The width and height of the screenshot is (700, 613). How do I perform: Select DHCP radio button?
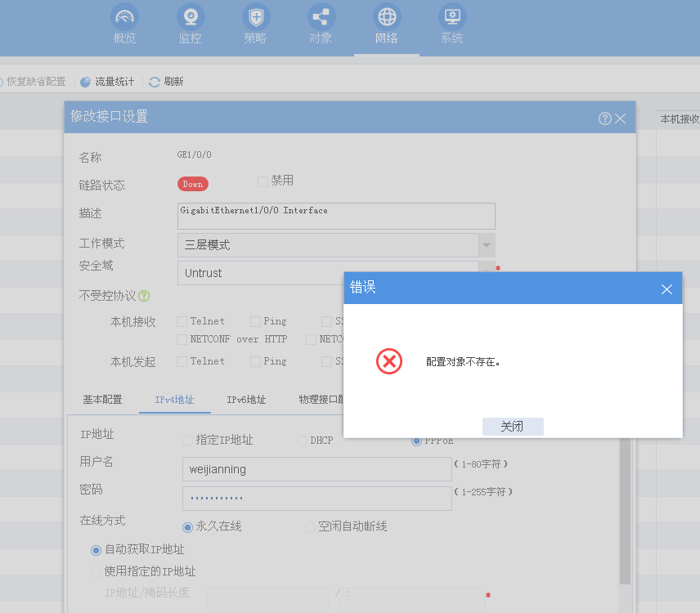(x=302, y=441)
